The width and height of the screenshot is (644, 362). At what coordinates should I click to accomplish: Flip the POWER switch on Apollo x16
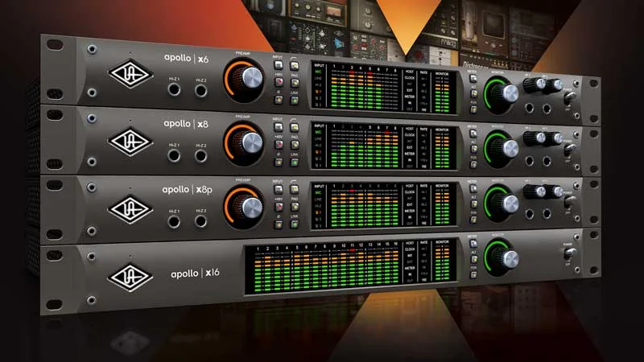click(x=569, y=253)
